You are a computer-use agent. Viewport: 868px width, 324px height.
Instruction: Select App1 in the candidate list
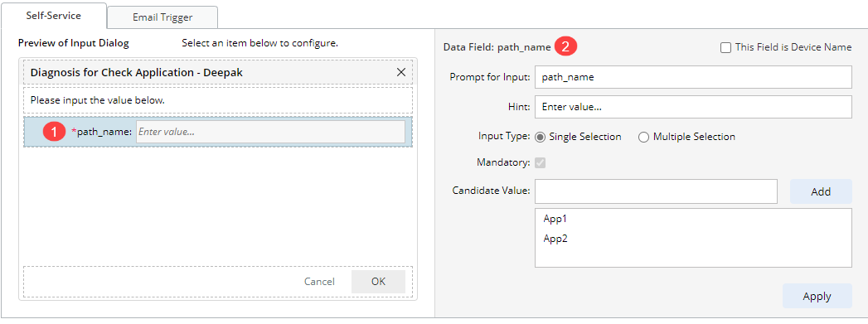[x=555, y=219]
